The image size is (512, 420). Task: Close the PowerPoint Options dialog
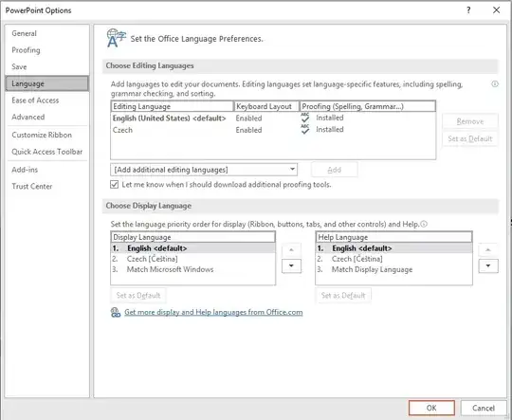496,10
